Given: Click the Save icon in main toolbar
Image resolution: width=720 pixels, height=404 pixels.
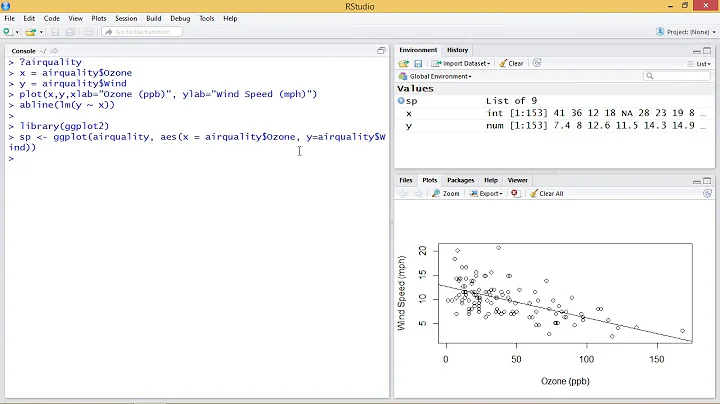Looking at the screenshot, I should [x=55, y=32].
